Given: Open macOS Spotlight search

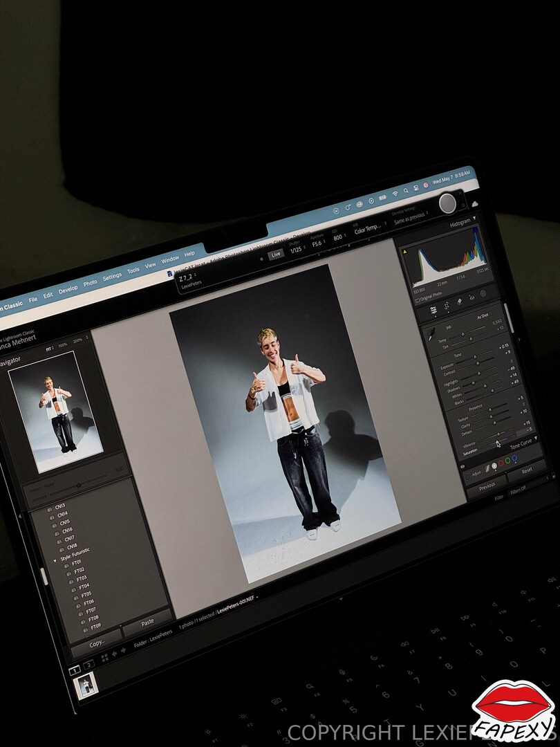Looking at the screenshot, I should [406, 191].
